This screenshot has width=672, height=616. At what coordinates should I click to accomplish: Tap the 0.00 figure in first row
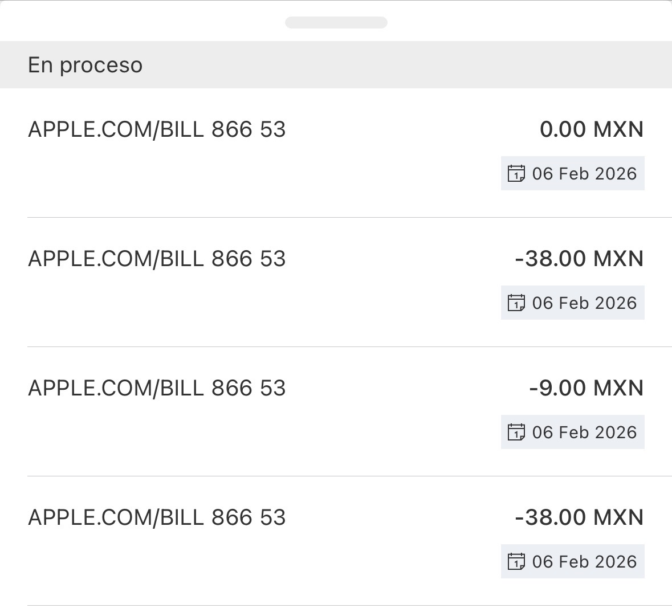563,130
